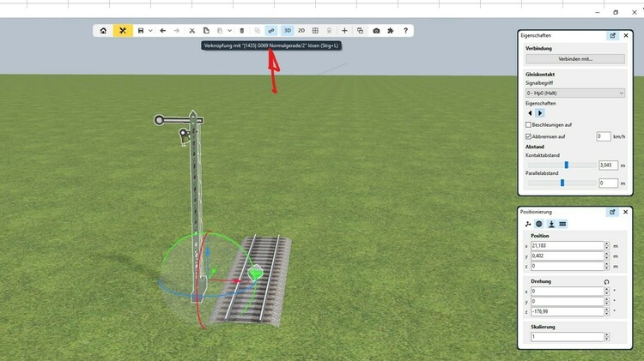
Task: Click the Position y field 0,402
Action: (x=567, y=256)
